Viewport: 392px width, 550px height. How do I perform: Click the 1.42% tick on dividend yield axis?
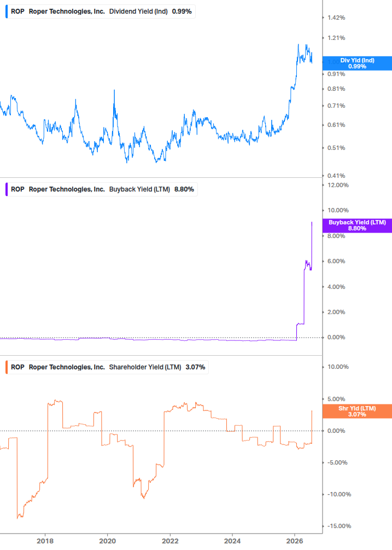click(x=336, y=18)
